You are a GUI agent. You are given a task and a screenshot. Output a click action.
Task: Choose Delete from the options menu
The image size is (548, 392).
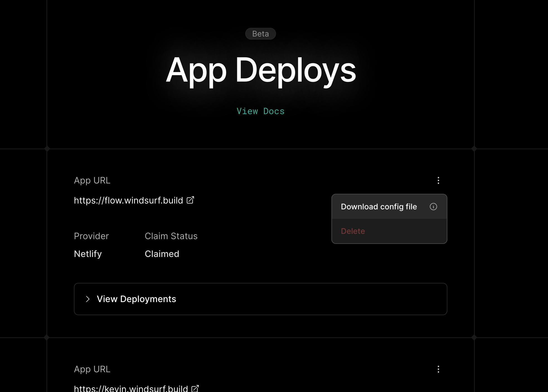[x=389, y=231]
